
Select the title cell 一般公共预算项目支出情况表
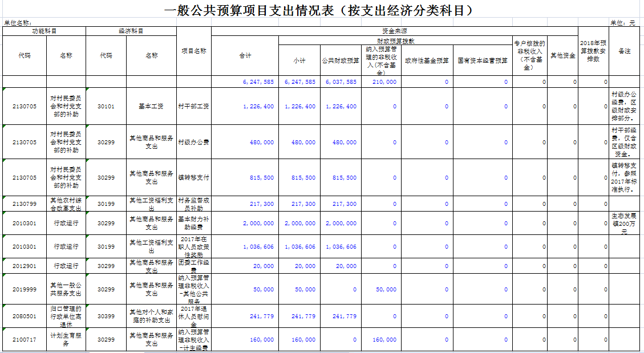pos(322,10)
